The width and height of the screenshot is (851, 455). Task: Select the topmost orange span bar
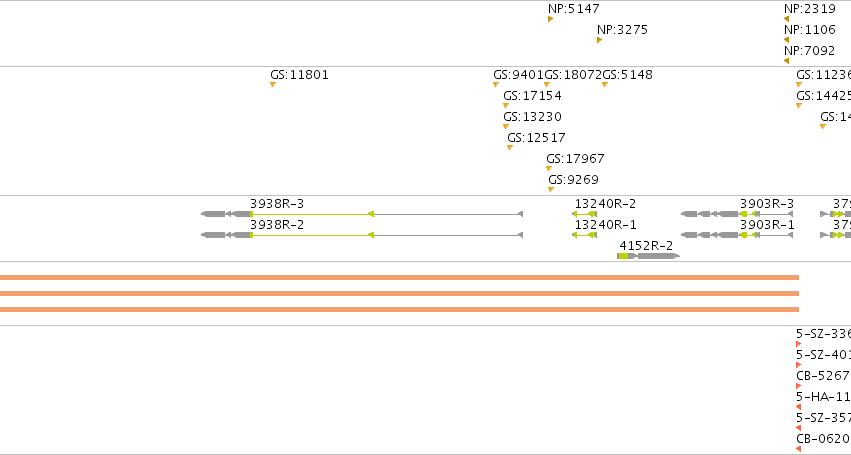click(x=399, y=277)
